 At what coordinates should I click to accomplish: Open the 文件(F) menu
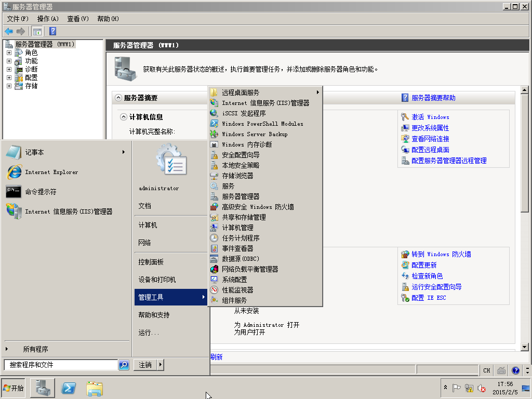(18, 19)
